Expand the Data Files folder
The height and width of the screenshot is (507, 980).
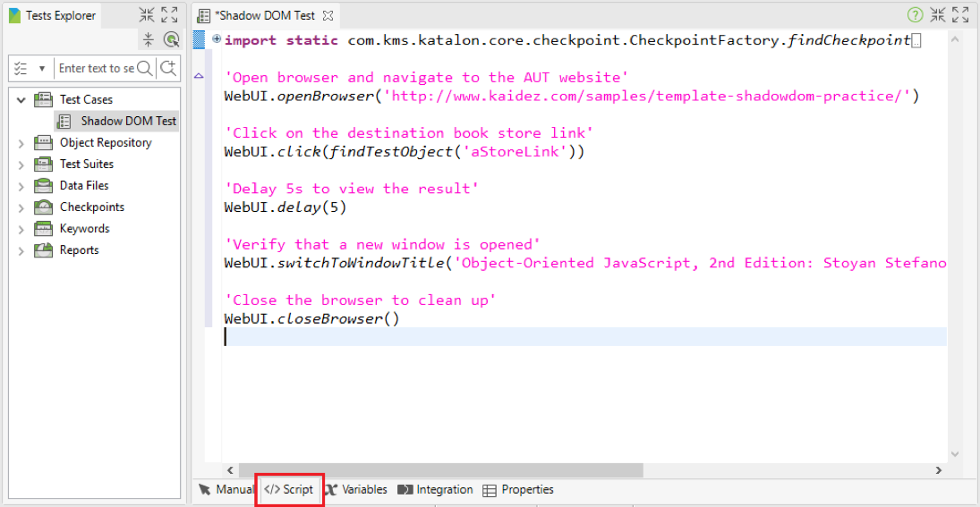pyautogui.click(x=21, y=186)
